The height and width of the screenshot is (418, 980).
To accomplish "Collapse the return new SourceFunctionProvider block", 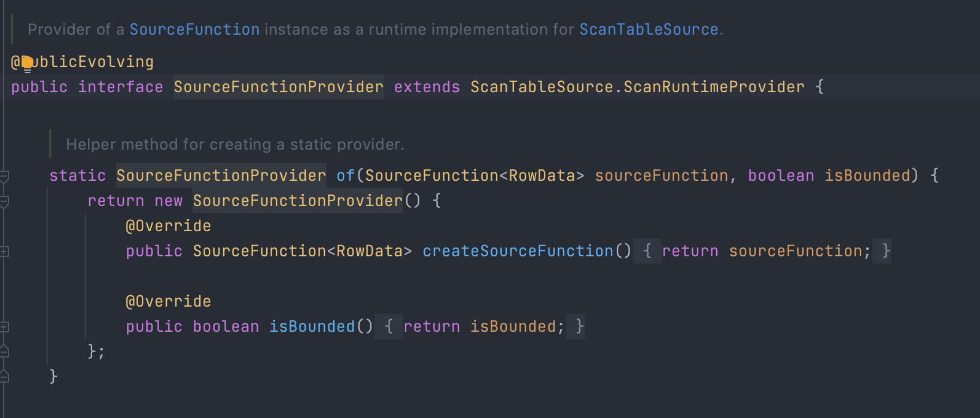I will point(4,202).
